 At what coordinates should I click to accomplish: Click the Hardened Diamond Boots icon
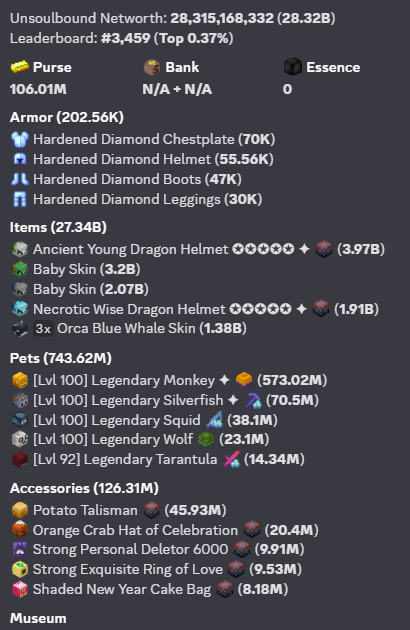pos(20,179)
